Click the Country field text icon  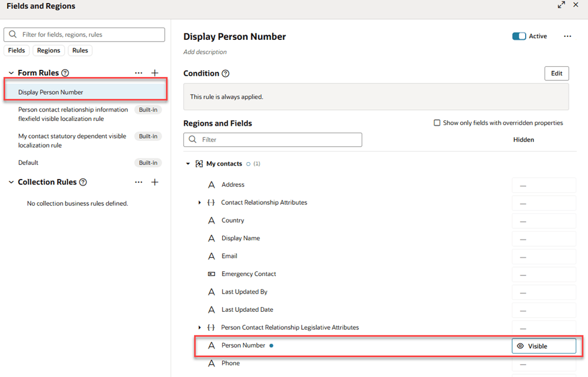tap(212, 221)
